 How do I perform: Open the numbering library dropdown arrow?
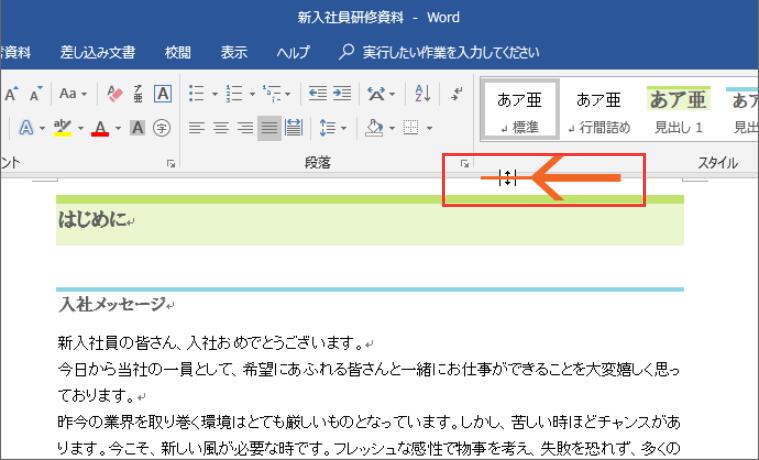(x=252, y=94)
